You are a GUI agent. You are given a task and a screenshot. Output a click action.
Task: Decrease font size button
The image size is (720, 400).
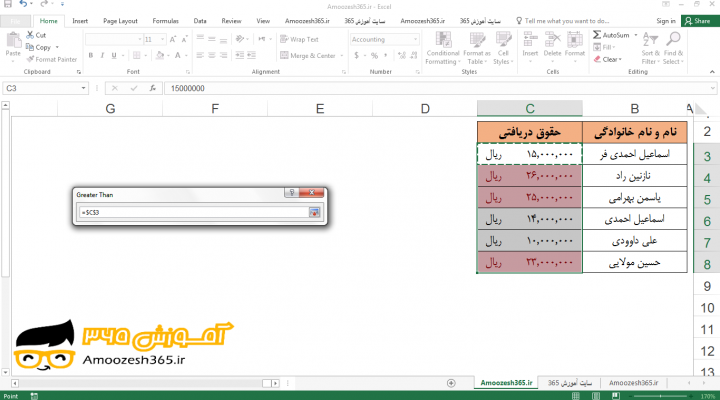pyautogui.click(x=184, y=39)
